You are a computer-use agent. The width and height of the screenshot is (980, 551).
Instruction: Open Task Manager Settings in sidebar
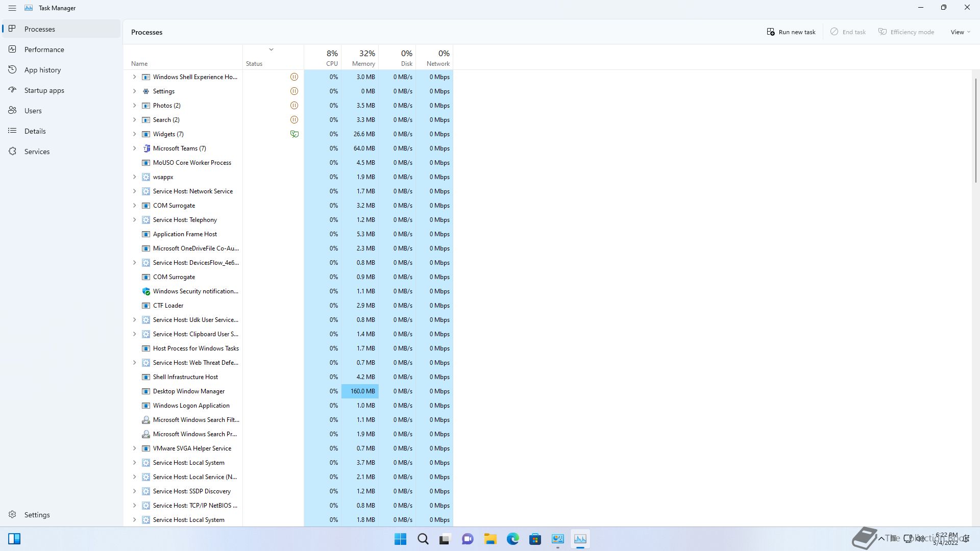pyautogui.click(x=61, y=515)
